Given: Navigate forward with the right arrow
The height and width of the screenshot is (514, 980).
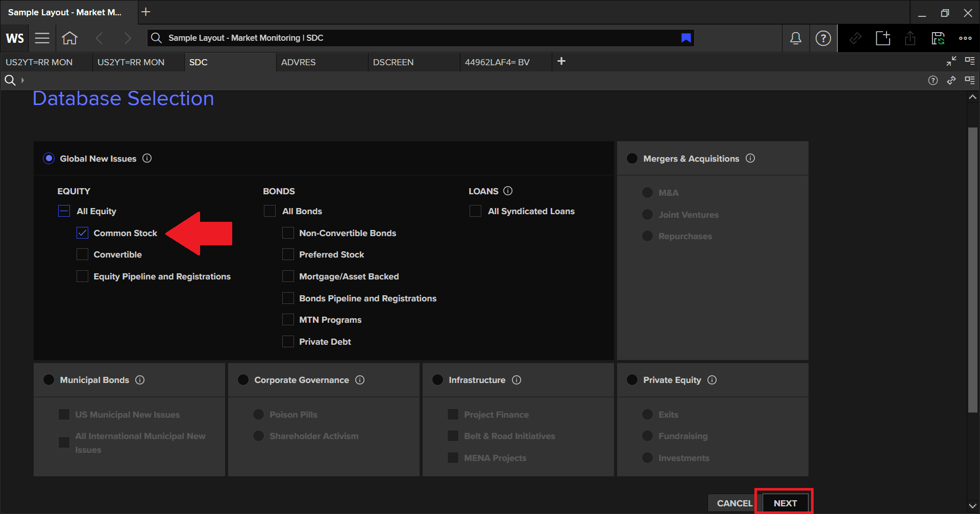Looking at the screenshot, I should pyautogui.click(x=128, y=38).
